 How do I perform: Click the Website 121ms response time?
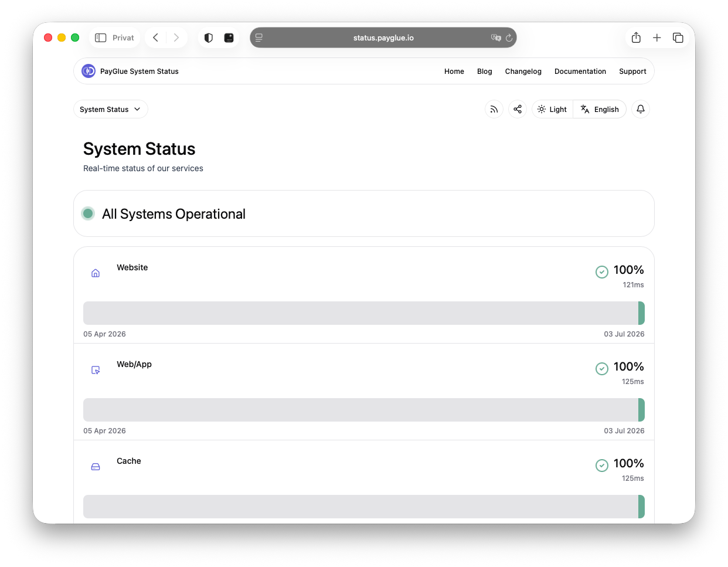coord(633,285)
